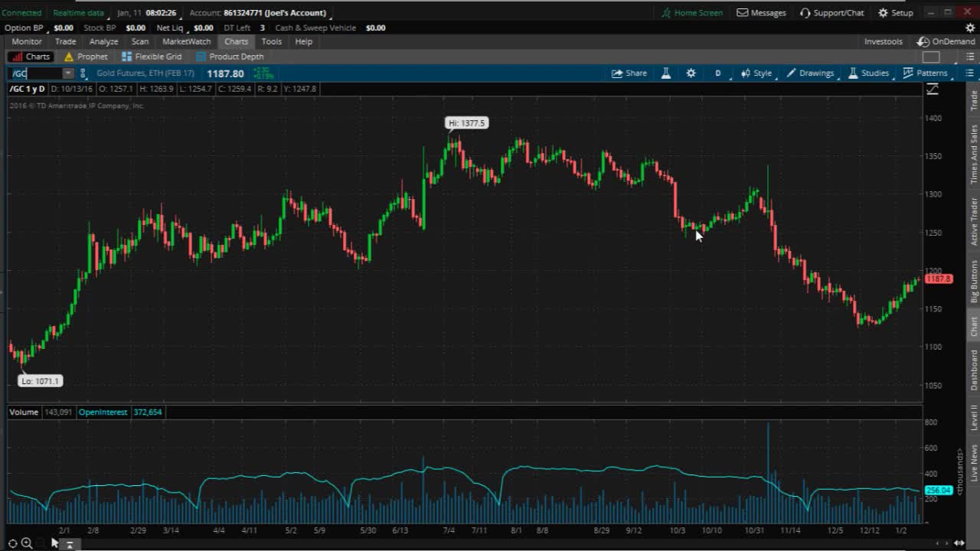Select the main Charts tab
This screenshot has width=980, height=551.
point(236,41)
